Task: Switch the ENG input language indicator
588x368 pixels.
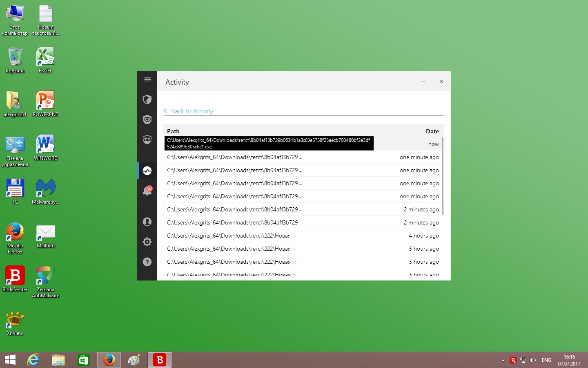Action: pyautogui.click(x=546, y=360)
